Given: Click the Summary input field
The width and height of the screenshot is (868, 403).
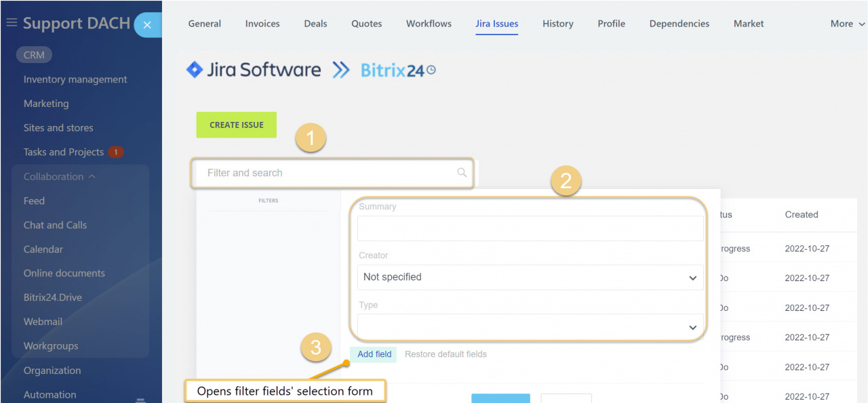Looking at the screenshot, I should [530, 228].
